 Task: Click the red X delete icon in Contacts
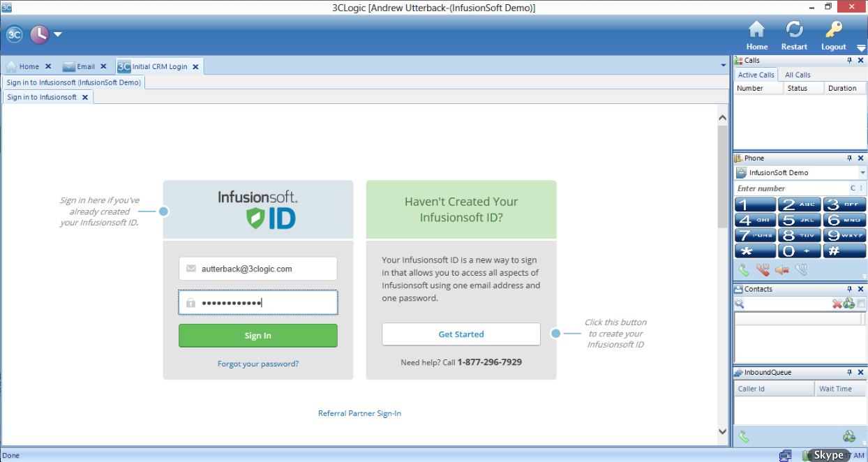pyautogui.click(x=837, y=304)
